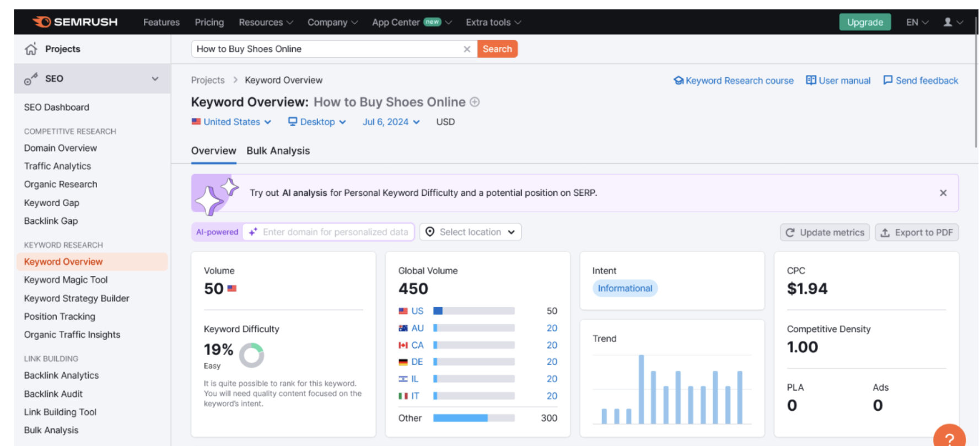Open Keyword Strategy Builder in sidebar
980x446 pixels.
coord(77,298)
